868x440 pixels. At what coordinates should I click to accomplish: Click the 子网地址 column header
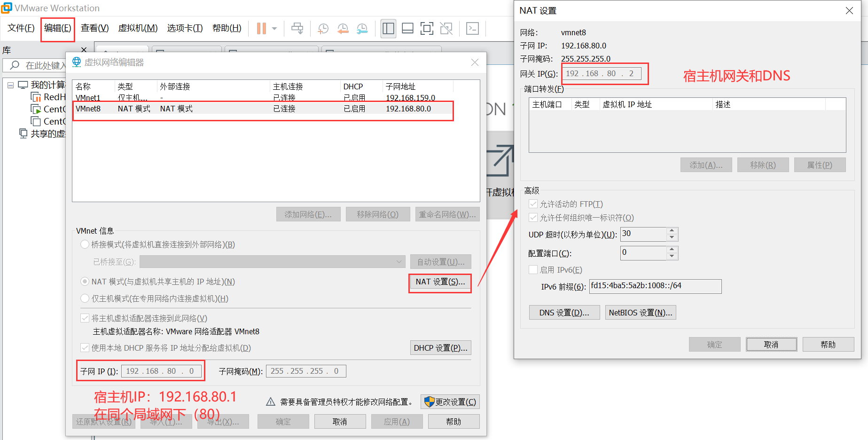(418, 86)
